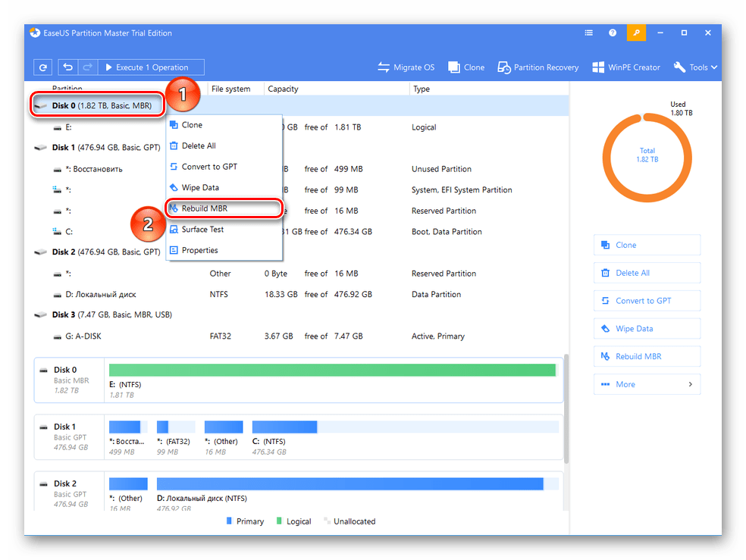Click the Delete All button in the right panel
The height and width of the screenshot is (560, 746).
647,273
